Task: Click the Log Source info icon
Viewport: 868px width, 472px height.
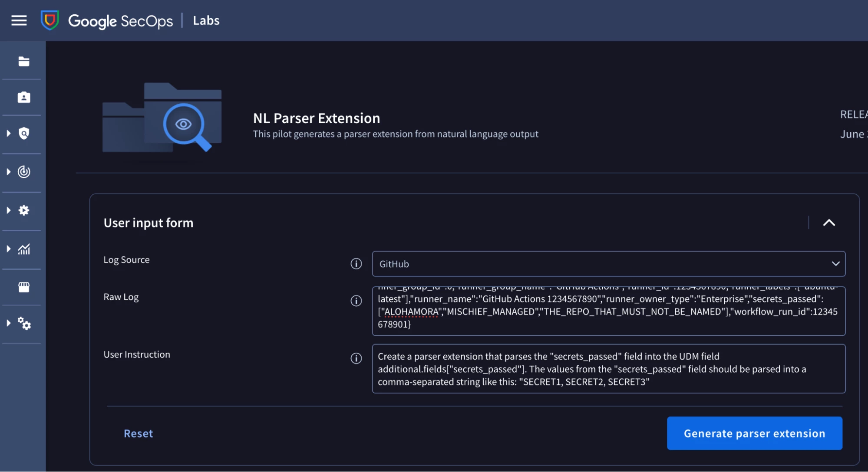Action: click(356, 264)
